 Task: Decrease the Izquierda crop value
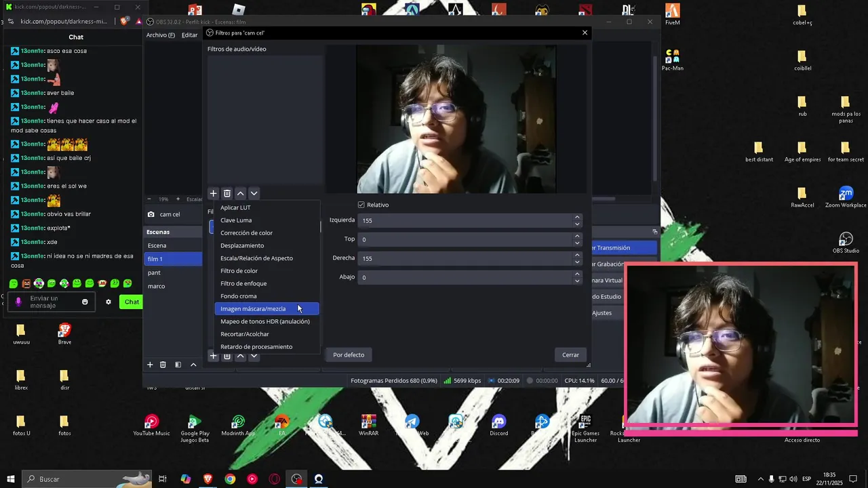577,224
